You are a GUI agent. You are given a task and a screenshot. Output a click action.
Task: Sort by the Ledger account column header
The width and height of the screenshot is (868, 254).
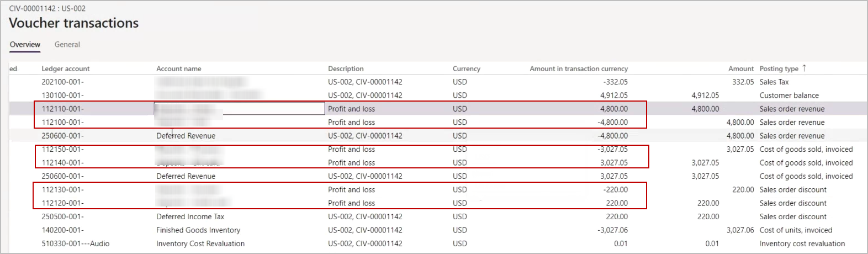coord(65,68)
